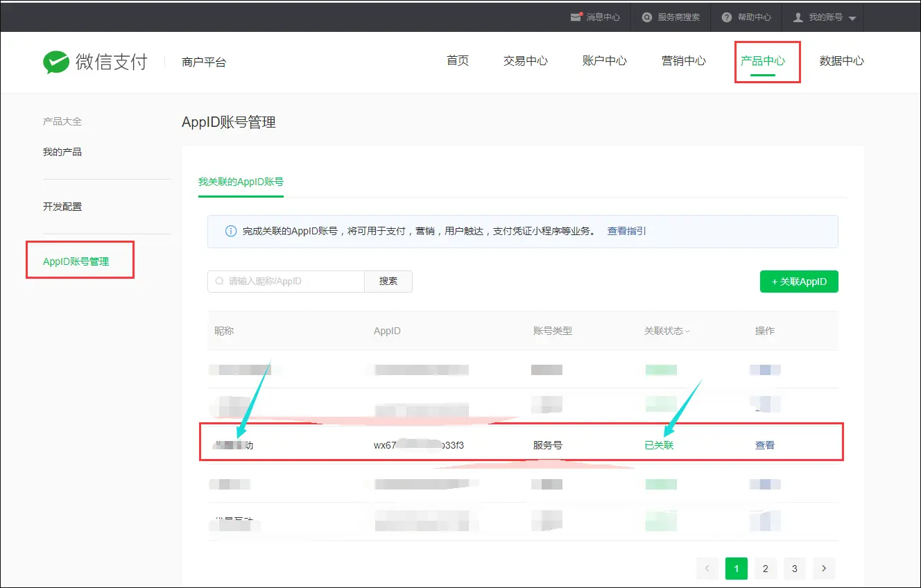921x588 pixels.
Task: Click 查看 in the 服务号 row
Action: 765,445
